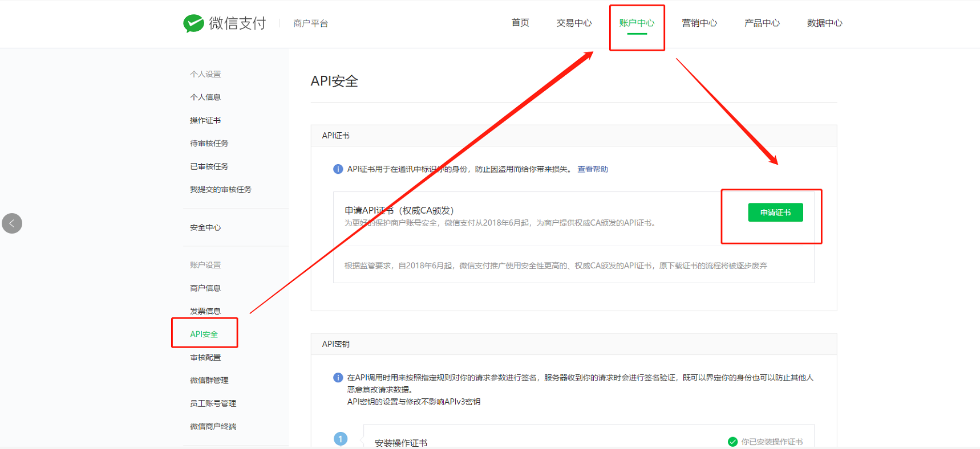Click the 微信支付 brand text
This screenshot has width=980, height=449.
click(x=237, y=23)
